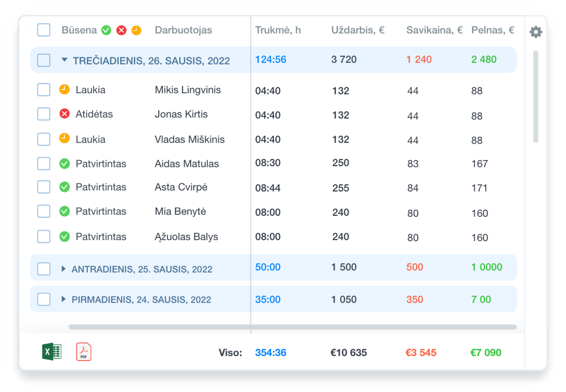The image size is (566, 392).
Task: Click green approved status icon in header
Action: (107, 30)
